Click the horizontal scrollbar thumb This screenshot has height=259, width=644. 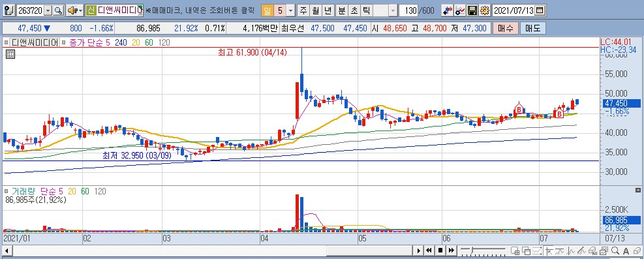tap(370, 251)
